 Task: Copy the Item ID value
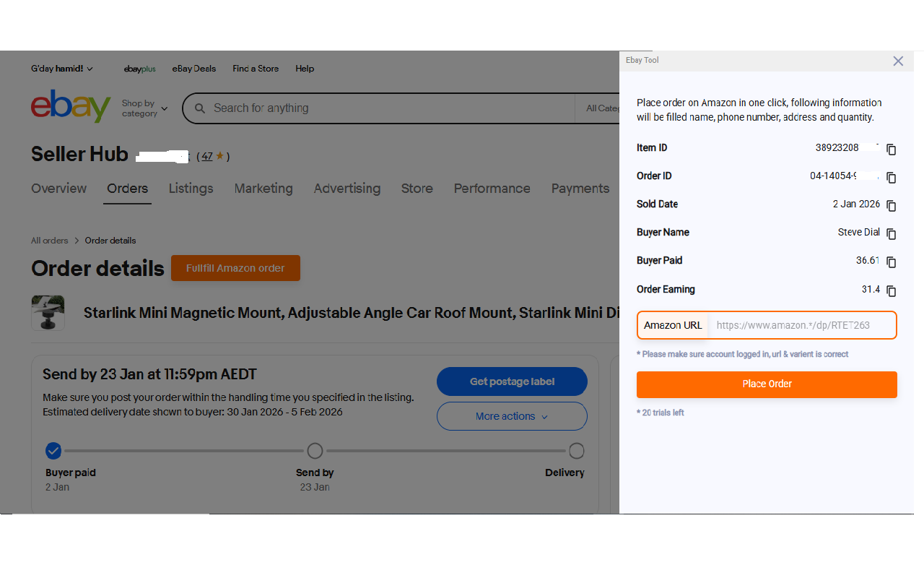point(892,150)
